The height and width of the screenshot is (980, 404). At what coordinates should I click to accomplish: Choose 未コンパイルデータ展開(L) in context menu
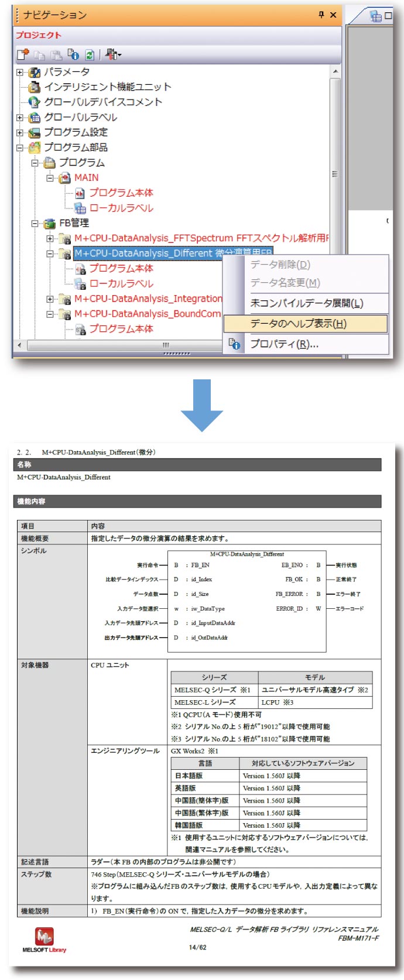[x=306, y=303]
